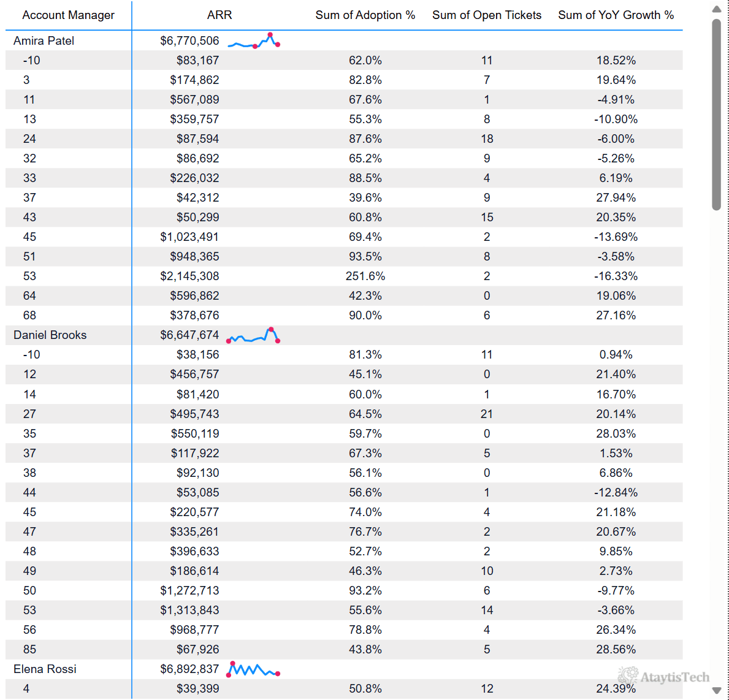Click open tickets value 21

487,414
